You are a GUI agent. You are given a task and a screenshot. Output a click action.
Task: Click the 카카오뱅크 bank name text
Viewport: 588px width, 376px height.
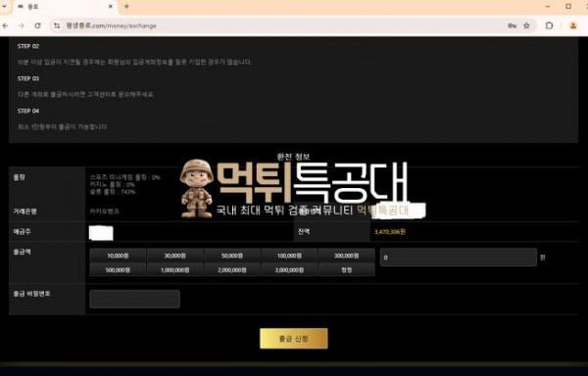pos(104,211)
